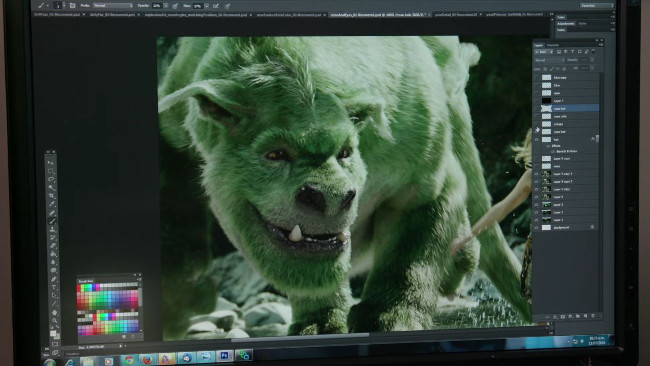
Task: Open the Adjustments panel tab
Action: 565,24
